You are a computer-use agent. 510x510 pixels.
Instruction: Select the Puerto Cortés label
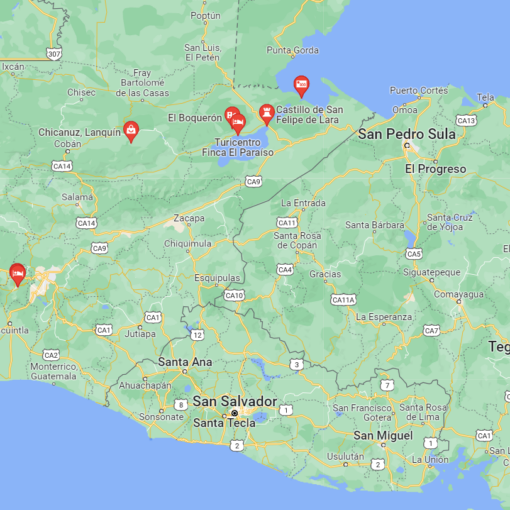pyautogui.click(x=419, y=91)
